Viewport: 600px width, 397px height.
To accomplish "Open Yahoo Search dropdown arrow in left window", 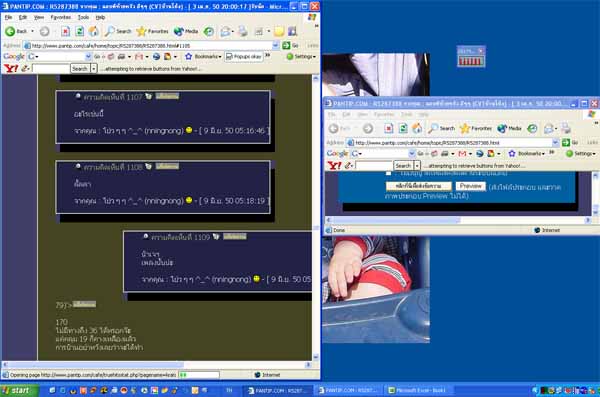I will (x=93, y=69).
